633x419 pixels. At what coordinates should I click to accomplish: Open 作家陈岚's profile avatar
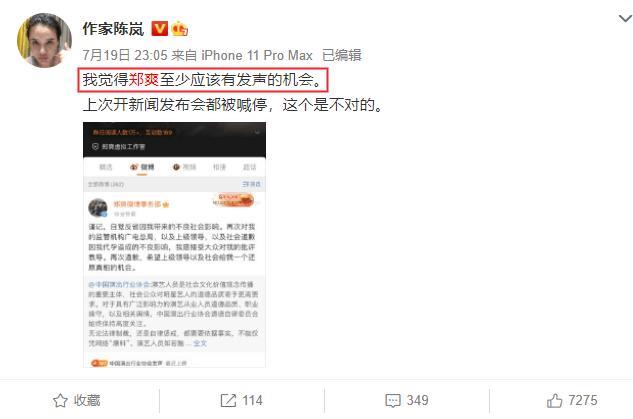coord(44,40)
